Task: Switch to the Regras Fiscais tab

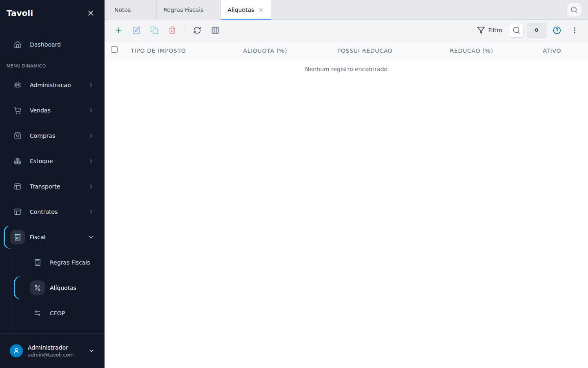Action: click(x=189, y=10)
